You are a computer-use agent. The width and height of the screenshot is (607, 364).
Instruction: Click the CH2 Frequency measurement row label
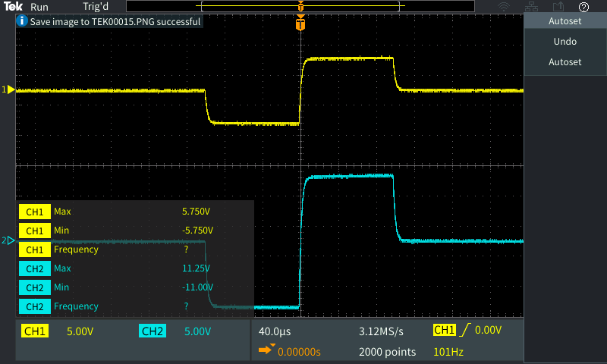[x=76, y=306]
